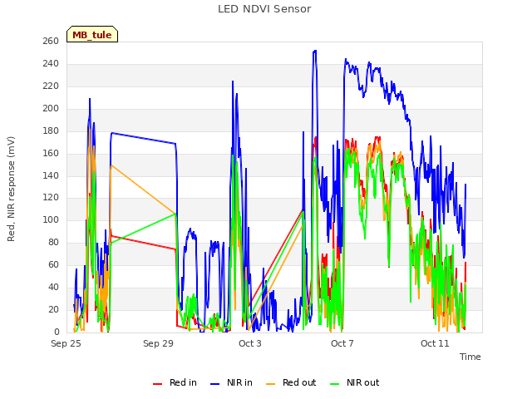Viewport: 532px width, 399px height.
Task: Click the '180' y-axis tick label
Action: click(51, 131)
